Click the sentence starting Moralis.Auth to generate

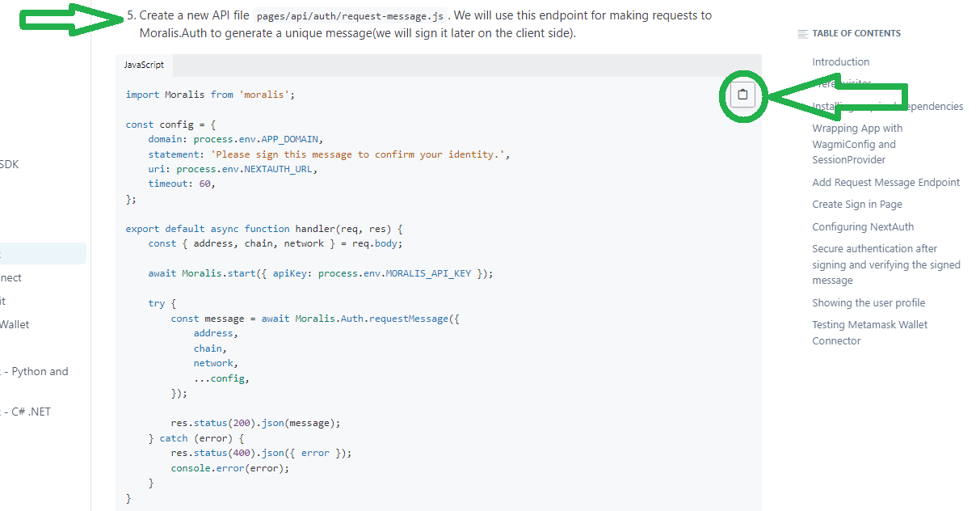pyautogui.click(x=357, y=34)
